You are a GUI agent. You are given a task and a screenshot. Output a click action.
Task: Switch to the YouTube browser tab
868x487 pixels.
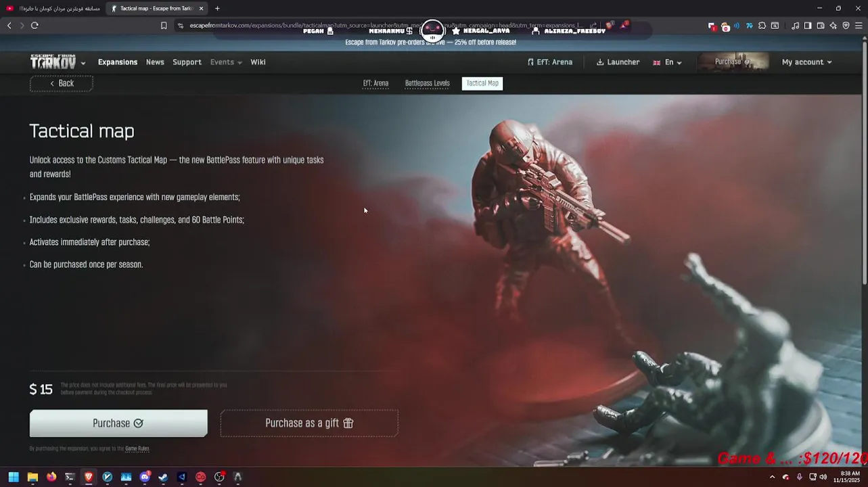53,8
